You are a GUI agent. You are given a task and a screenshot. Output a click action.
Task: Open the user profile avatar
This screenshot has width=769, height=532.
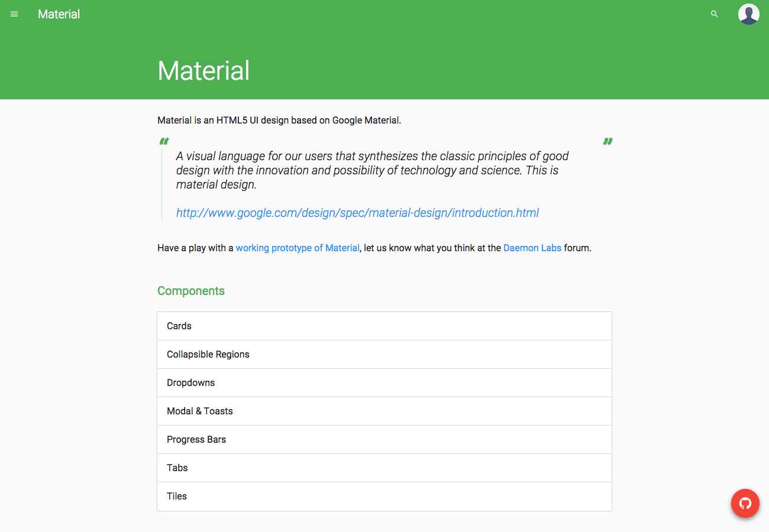(748, 14)
